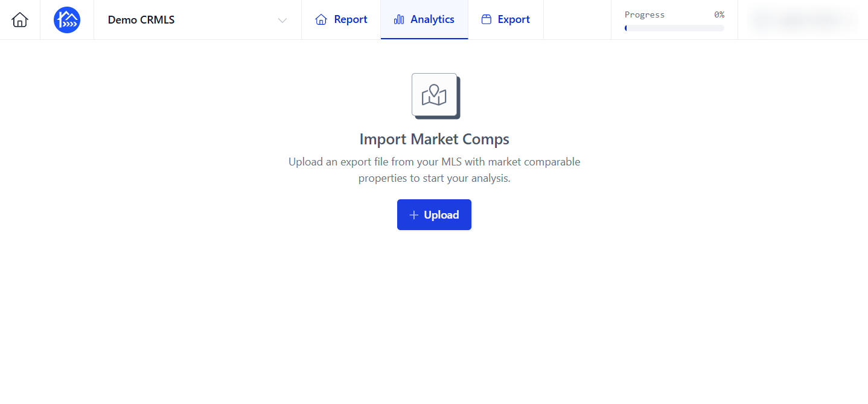Click the bar chart Analytics icon
The width and height of the screenshot is (868, 404).
point(398,20)
